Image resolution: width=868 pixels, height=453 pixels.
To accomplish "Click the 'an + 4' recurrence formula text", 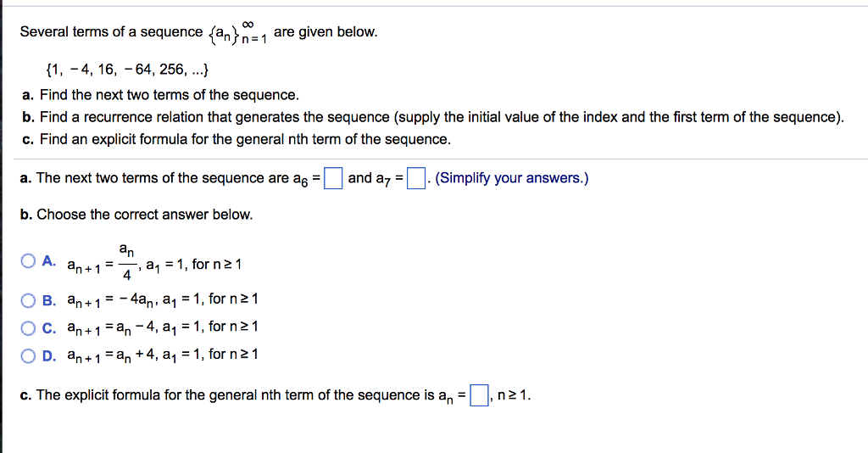I will point(136,355).
